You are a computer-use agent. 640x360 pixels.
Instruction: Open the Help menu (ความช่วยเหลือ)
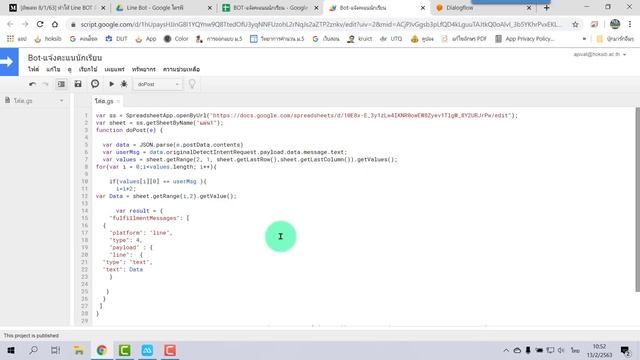point(181,69)
